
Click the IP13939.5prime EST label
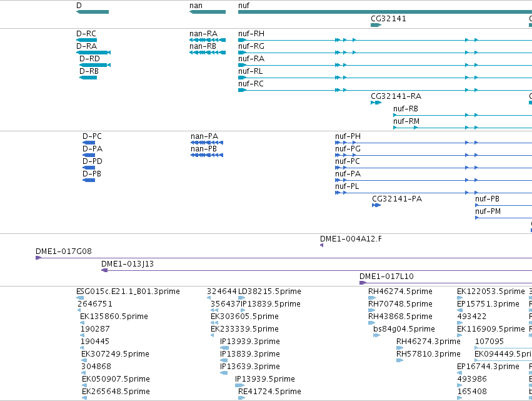coord(265,379)
